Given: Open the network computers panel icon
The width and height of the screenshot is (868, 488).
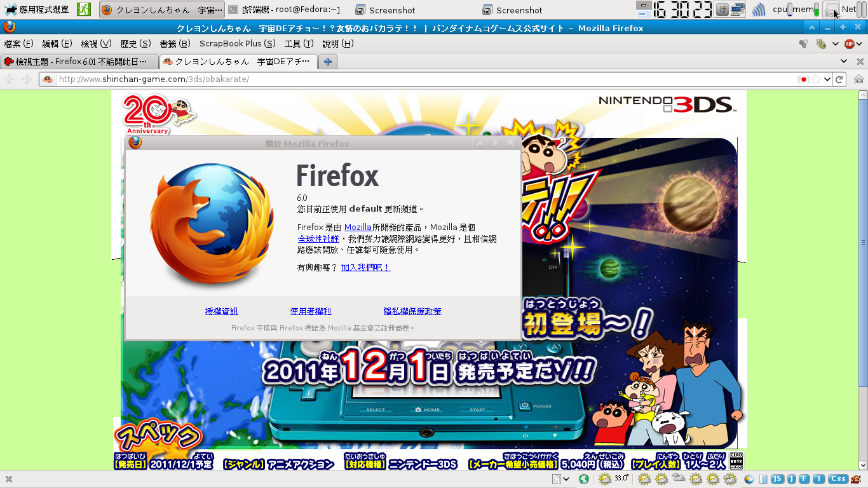Looking at the screenshot, I should (738, 10).
